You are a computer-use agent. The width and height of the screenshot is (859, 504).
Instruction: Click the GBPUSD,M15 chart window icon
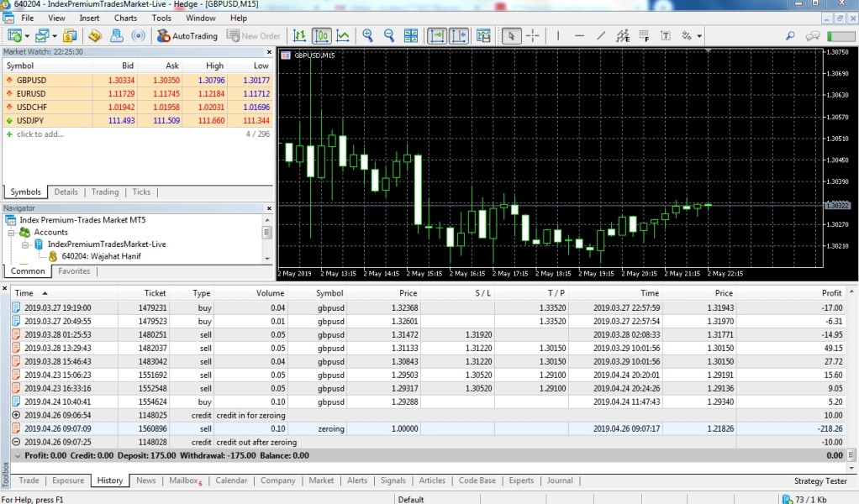(x=286, y=55)
